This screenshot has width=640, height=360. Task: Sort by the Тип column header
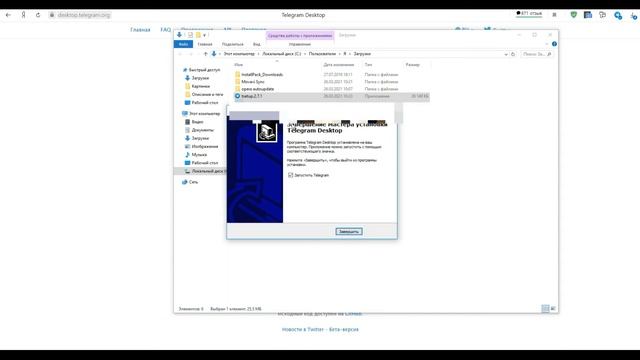point(368,64)
